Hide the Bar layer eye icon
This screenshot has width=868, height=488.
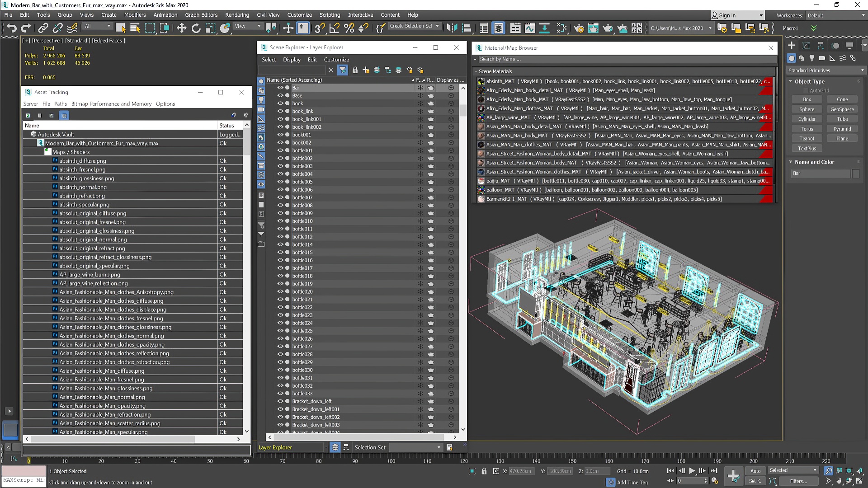[280, 88]
